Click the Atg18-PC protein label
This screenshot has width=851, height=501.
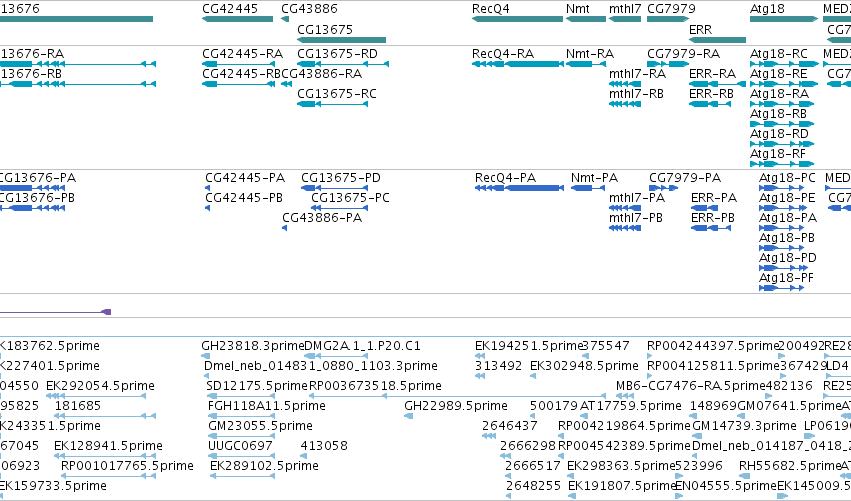pos(788,178)
